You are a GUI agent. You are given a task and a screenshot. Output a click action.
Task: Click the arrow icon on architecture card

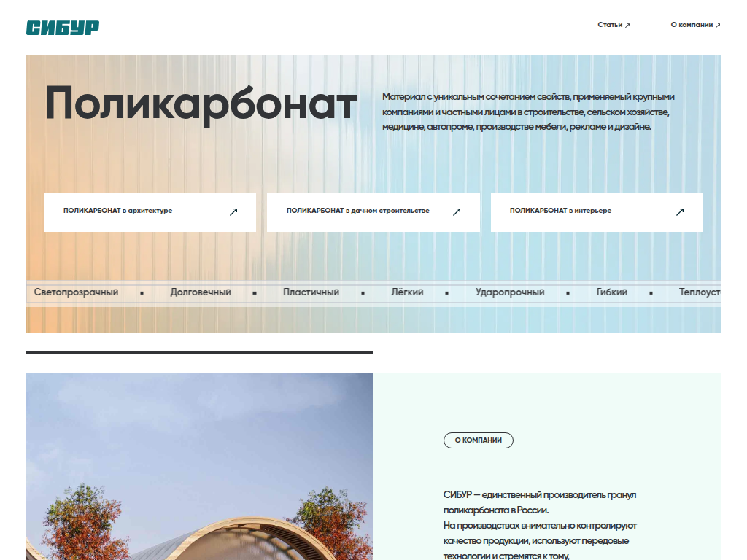pos(233,212)
